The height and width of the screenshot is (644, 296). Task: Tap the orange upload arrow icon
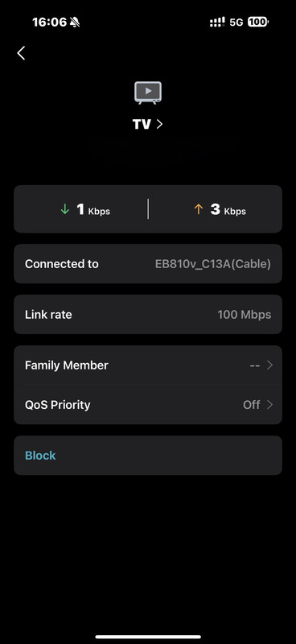pyautogui.click(x=199, y=209)
